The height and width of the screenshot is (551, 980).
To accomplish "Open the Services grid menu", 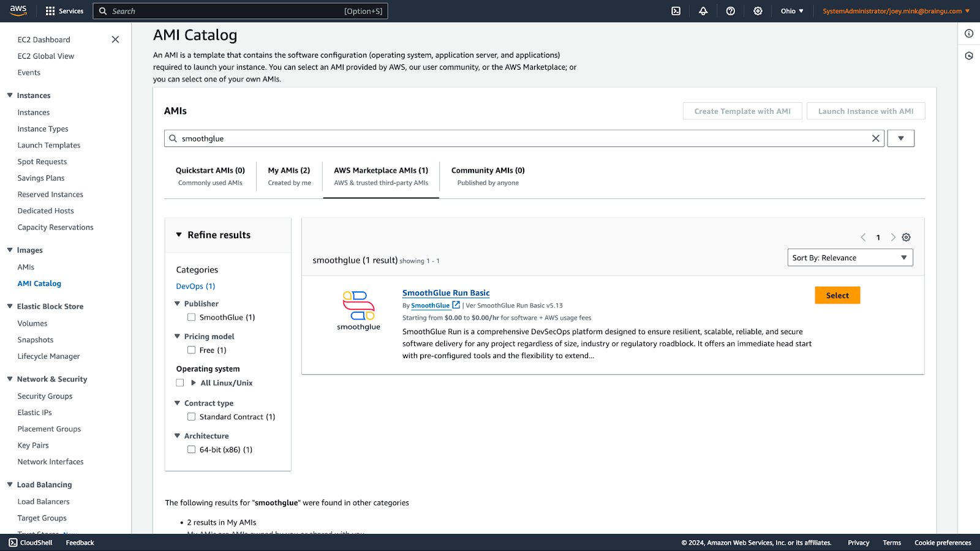I will pyautogui.click(x=64, y=11).
